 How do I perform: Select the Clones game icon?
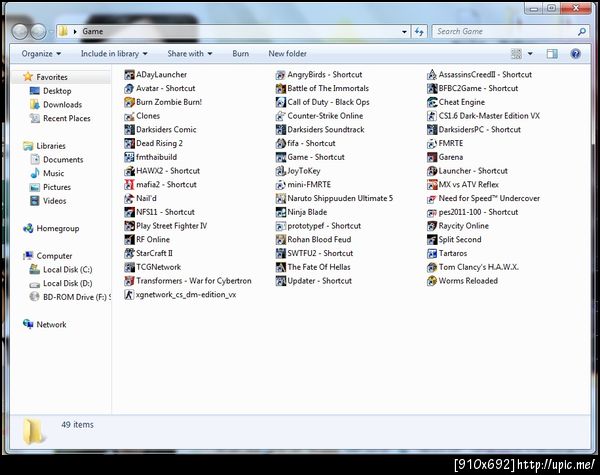click(129, 116)
